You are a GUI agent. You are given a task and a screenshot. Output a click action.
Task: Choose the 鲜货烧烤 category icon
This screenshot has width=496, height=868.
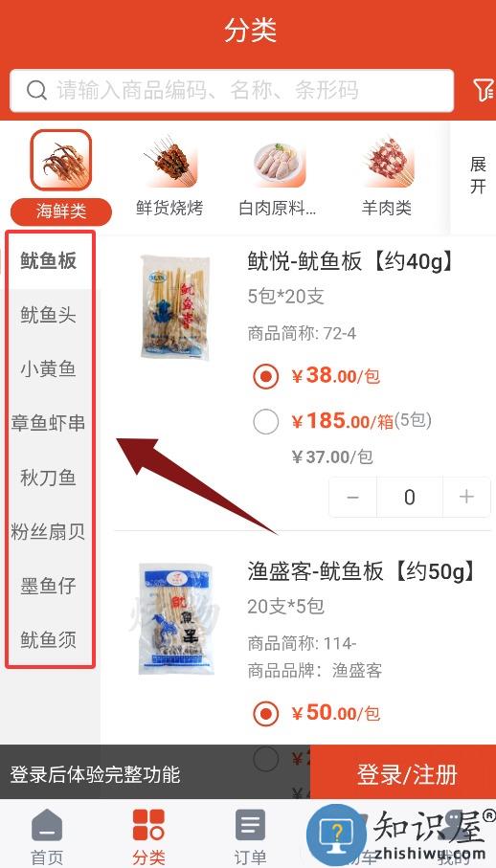tap(169, 161)
